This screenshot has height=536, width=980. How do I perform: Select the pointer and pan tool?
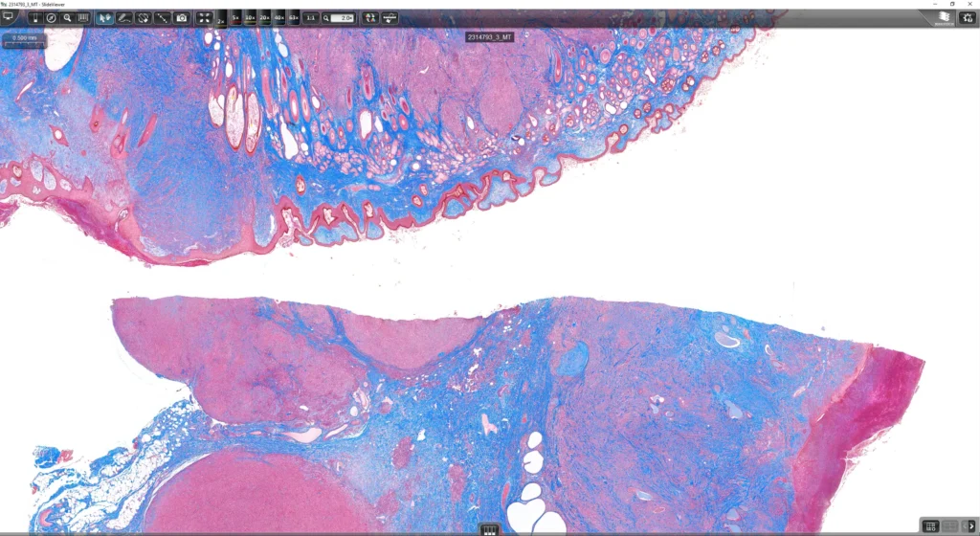pos(104,18)
